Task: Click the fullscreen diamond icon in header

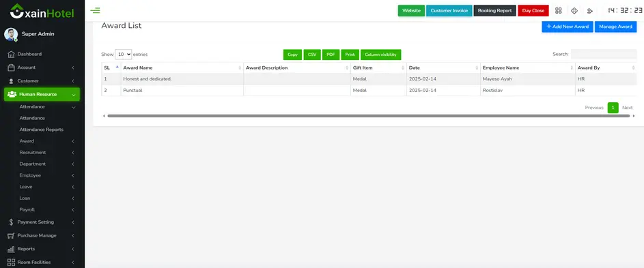Action: [574, 11]
